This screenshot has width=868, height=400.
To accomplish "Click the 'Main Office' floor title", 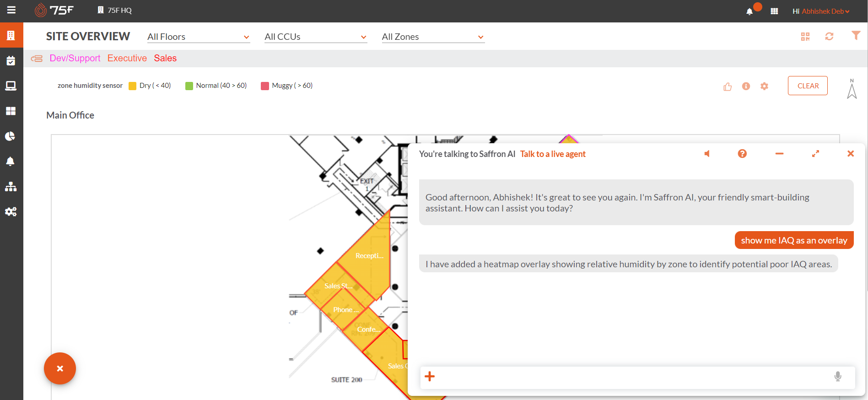I will [x=70, y=115].
